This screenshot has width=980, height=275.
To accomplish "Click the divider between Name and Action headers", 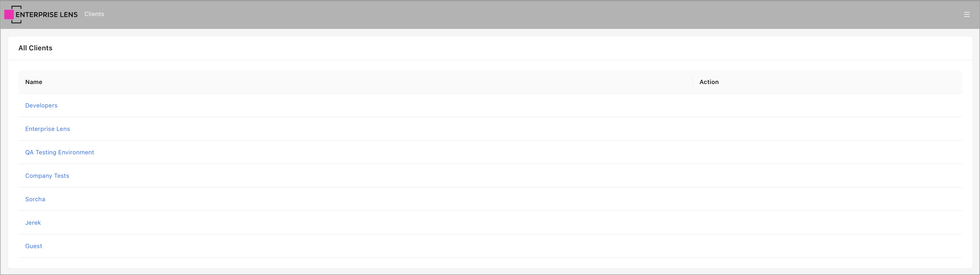I will pyautogui.click(x=692, y=82).
